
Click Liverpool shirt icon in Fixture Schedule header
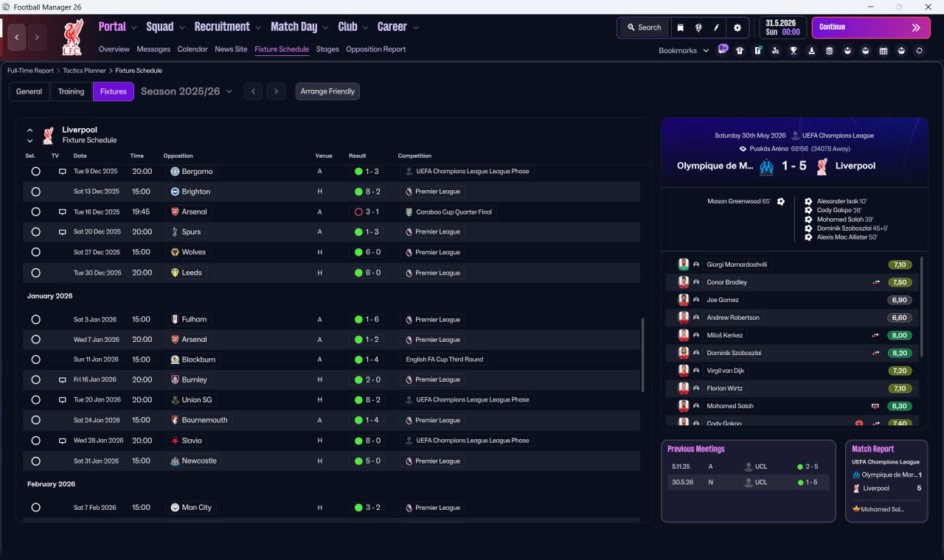coord(48,135)
